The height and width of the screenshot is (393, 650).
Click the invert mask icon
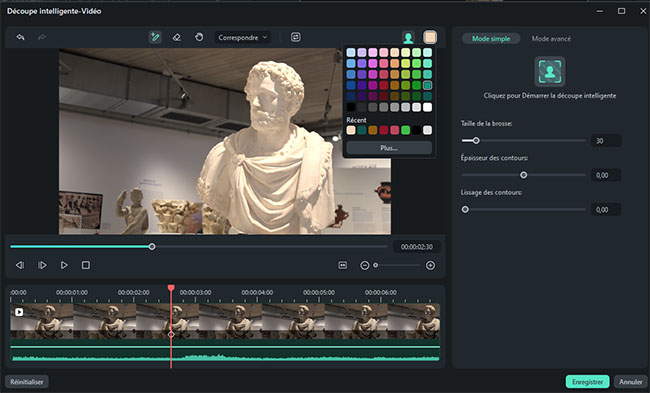pyautogui.click(x=296, y=37)
